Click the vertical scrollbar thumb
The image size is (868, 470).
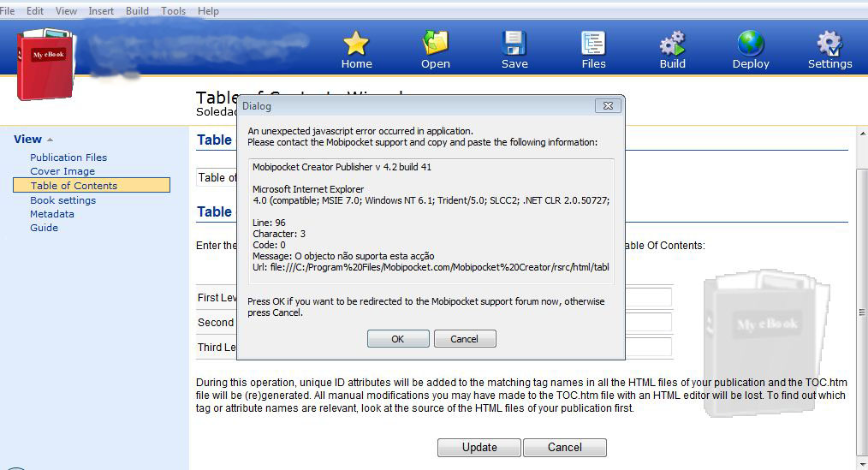coord(862,312)
